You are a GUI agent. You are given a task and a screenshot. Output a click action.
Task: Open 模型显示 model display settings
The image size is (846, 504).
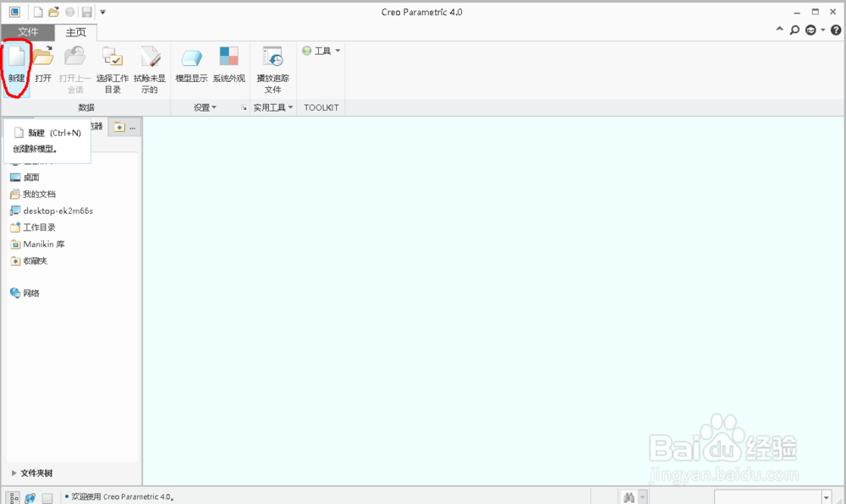(191, 64)
